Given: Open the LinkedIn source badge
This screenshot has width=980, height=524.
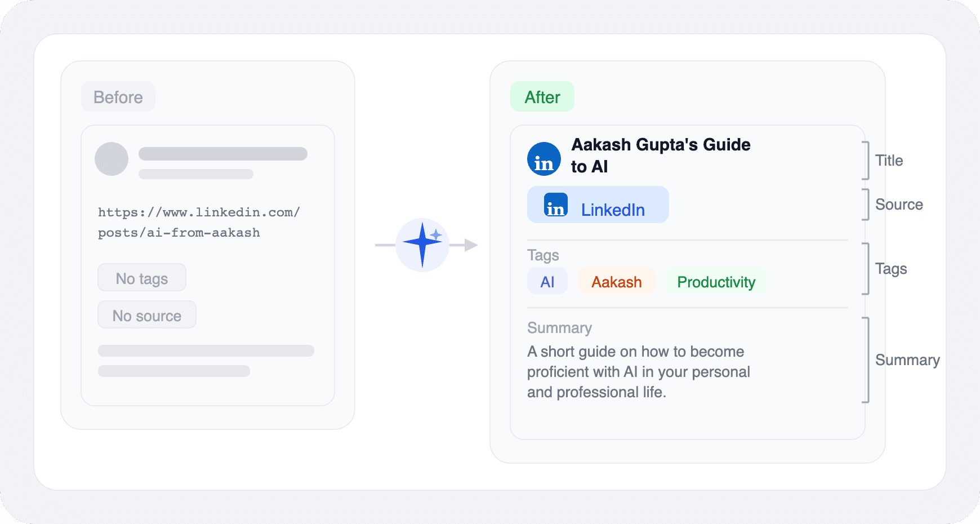Looking at the screenshot, I should (597, 205).
